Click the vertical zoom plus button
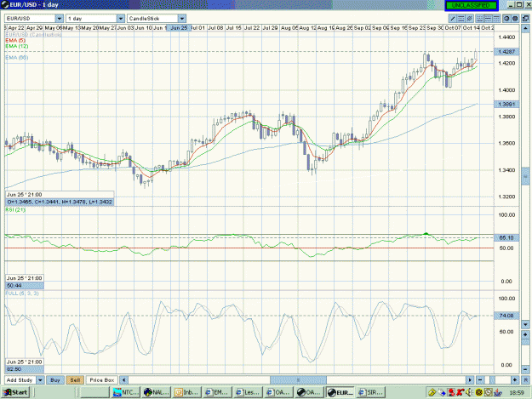 [525, 334]
